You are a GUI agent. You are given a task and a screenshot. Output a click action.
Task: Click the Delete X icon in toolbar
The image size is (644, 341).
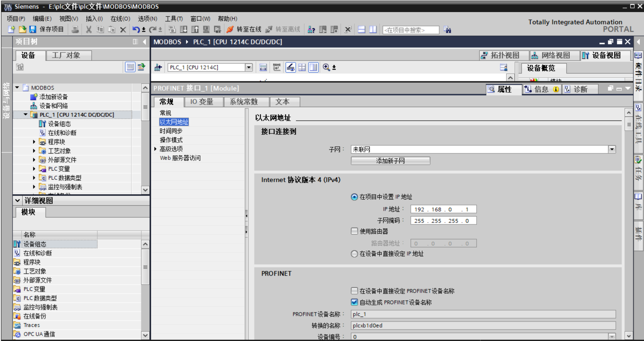point(123,29)
